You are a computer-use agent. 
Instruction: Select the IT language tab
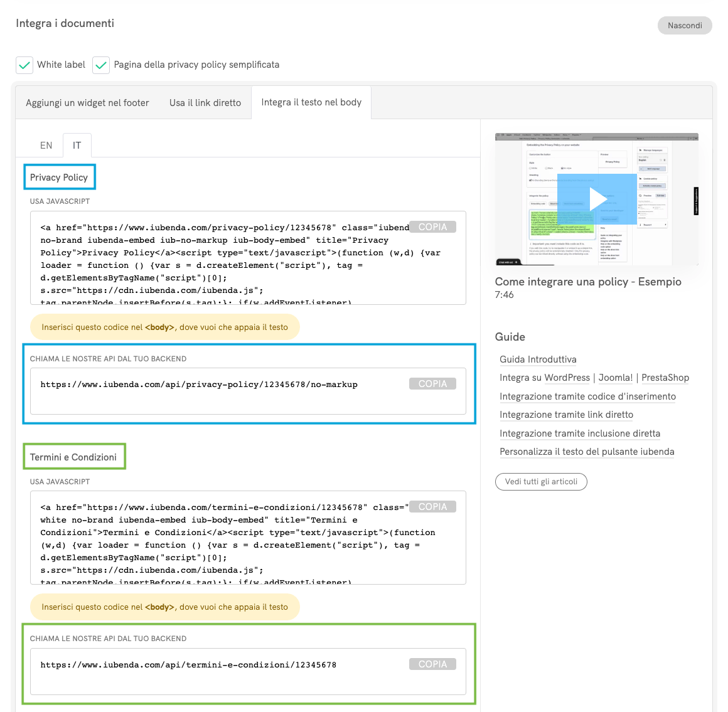pyautogui.click(x=77, y=146)
